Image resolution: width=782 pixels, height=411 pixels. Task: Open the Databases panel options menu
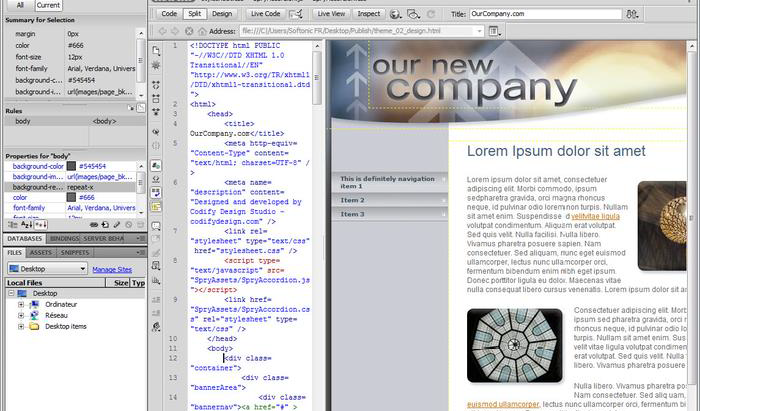pos(140,238)
